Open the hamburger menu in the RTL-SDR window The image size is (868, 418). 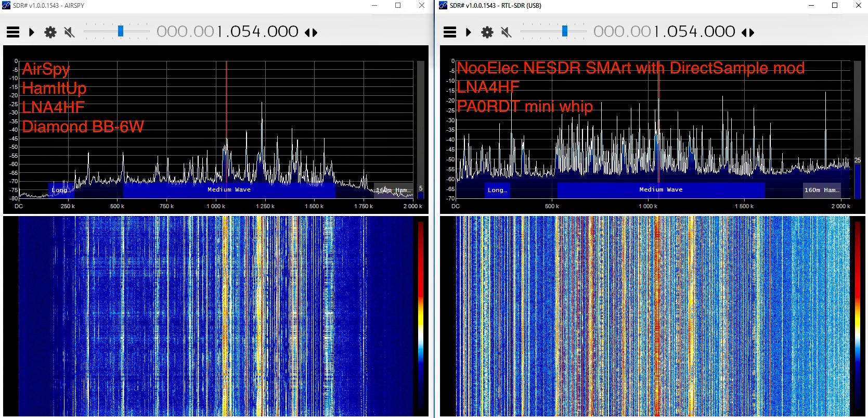click(x=450, y=32)
